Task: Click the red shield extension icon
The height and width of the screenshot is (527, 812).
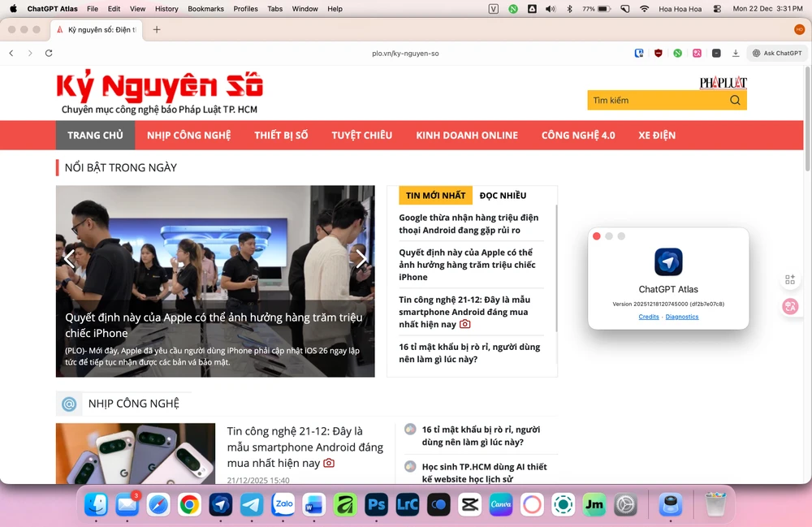Action: click(659, 53)
